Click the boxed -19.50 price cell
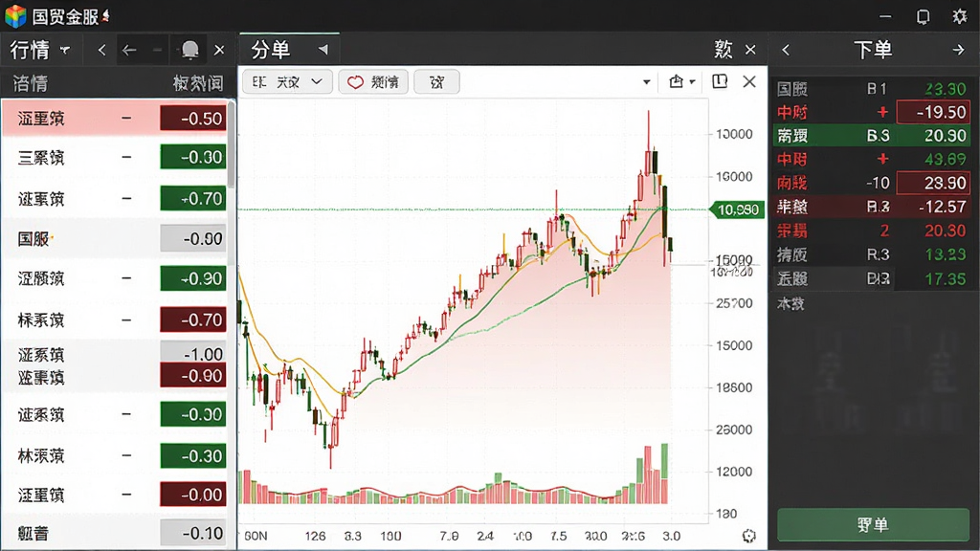The width and height of the screenshot is (980, 551). click(x=933, y=112)
